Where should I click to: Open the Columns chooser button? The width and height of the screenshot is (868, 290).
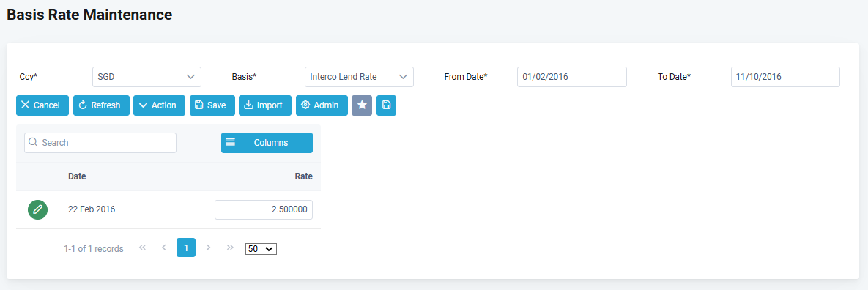point(267,143)
